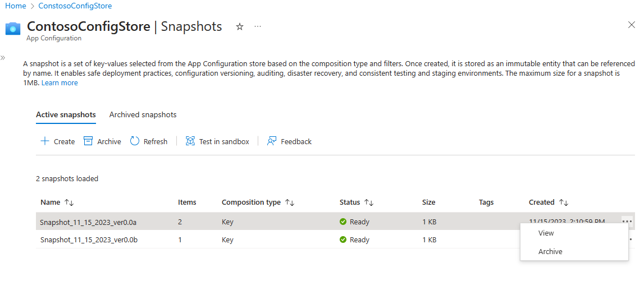Viewport: 644px width, 281px height.
Task: Go to Home breadcrumb
Action: 16,6
